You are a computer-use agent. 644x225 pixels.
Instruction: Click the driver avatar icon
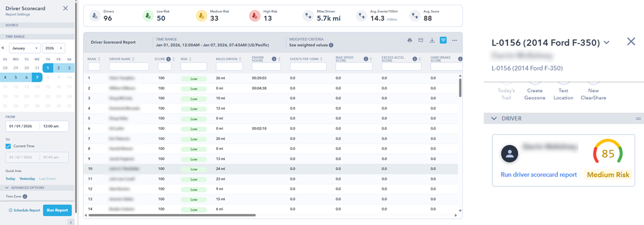[510, 154]
